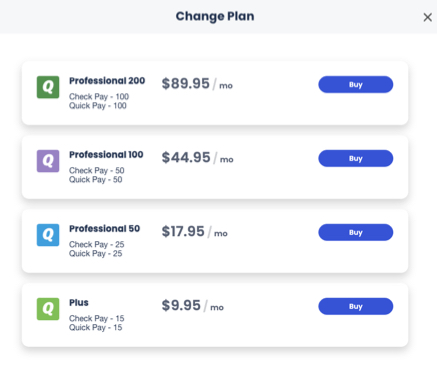Buy the Plus plan
This screenshot has width=437, height=371.
coord(356,306)
